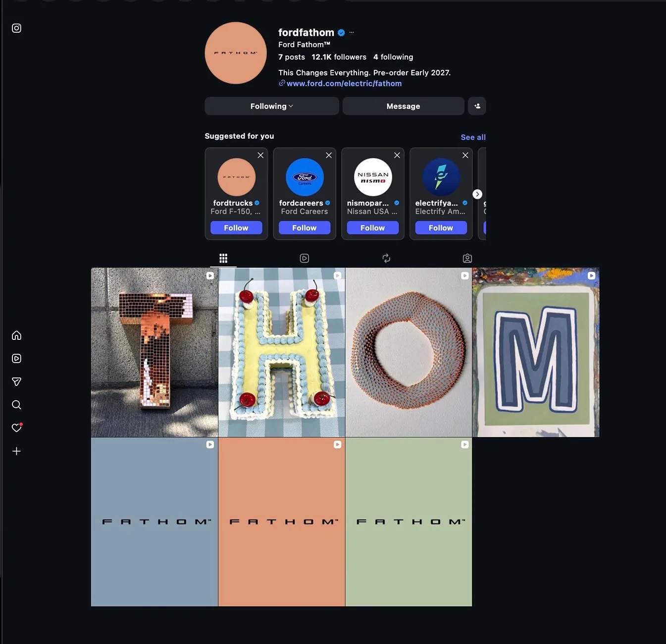Viewport: 666px width, 644px height.
Task: Go to Home feed icon
Action: pyautogui.click(x=16, y=335)
